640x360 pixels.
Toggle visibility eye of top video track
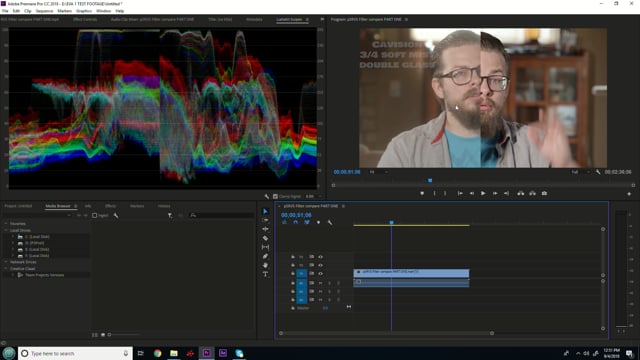(x=320, y=257)
